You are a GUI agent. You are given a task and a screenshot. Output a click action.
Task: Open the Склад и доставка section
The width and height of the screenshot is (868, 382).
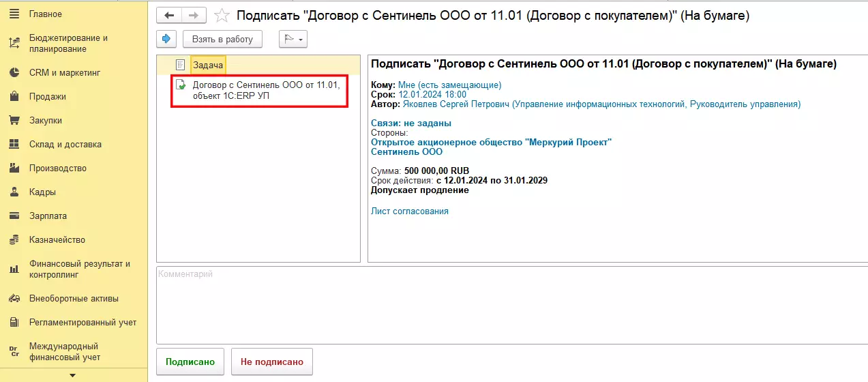(65, 144)
